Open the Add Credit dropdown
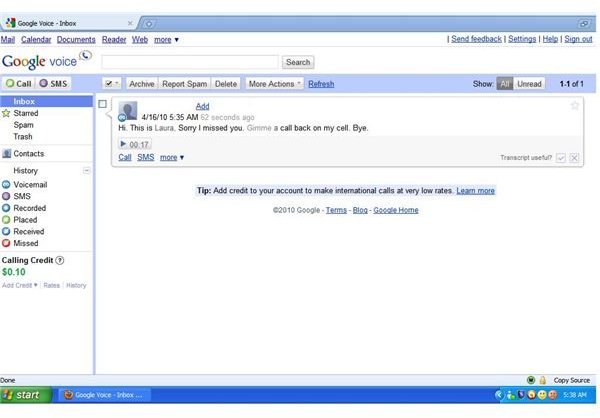Image resolution: width=600 pixels, height=418 pixels. [x=20, y=285]
